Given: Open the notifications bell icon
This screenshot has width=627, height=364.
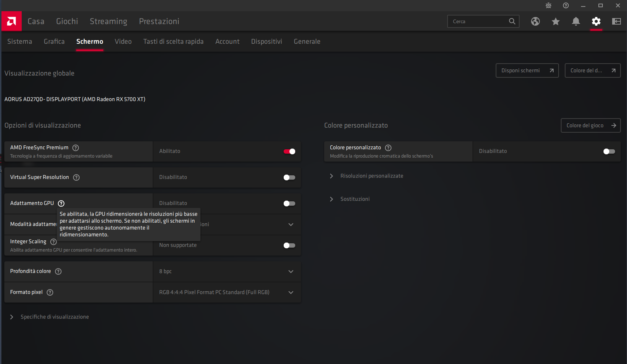Looking at the screenshot, I should tap(576, 21).
